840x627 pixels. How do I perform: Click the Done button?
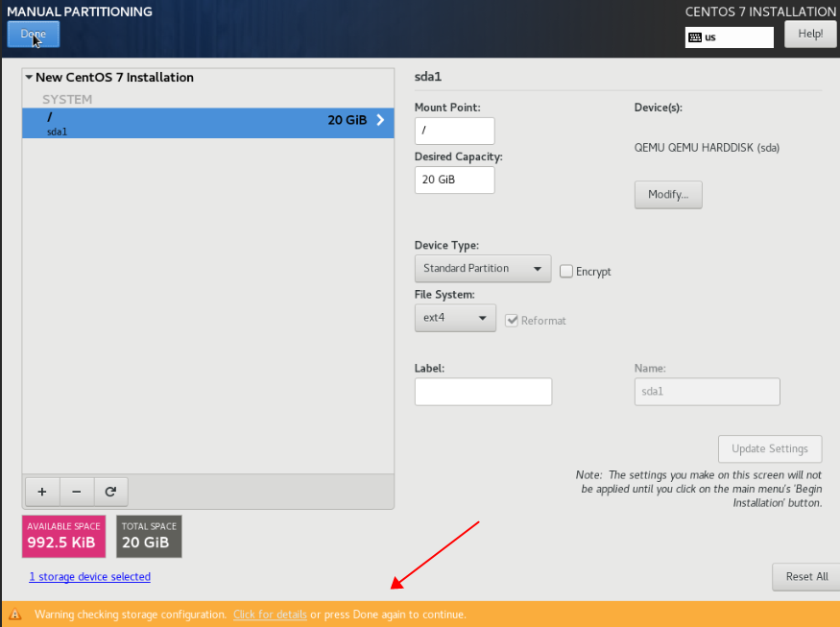[34, 34]
